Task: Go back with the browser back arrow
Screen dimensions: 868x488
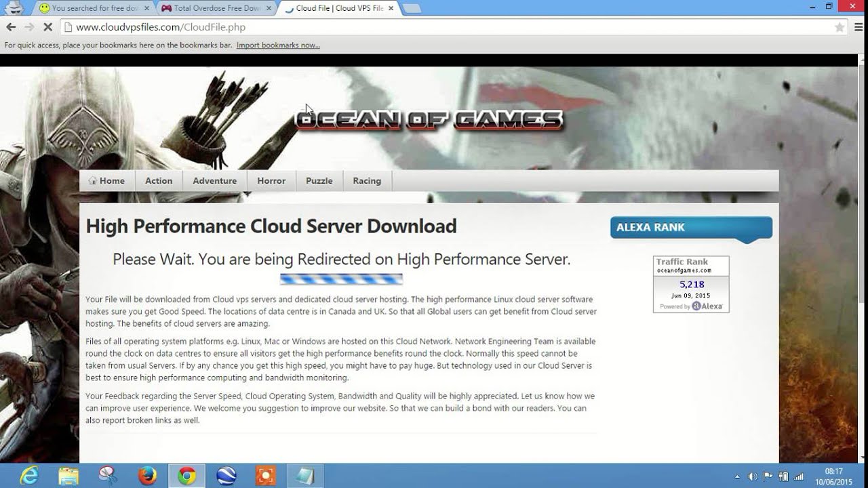Action: [11, 27]
